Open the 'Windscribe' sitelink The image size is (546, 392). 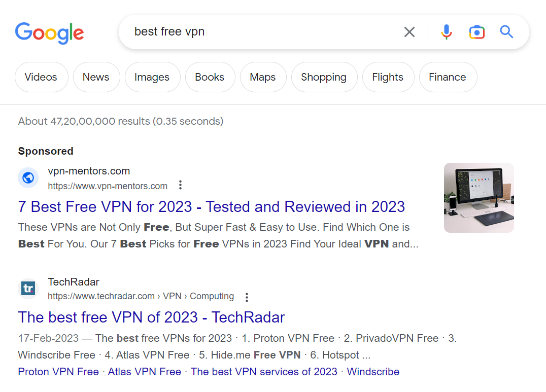coord(373,372)
